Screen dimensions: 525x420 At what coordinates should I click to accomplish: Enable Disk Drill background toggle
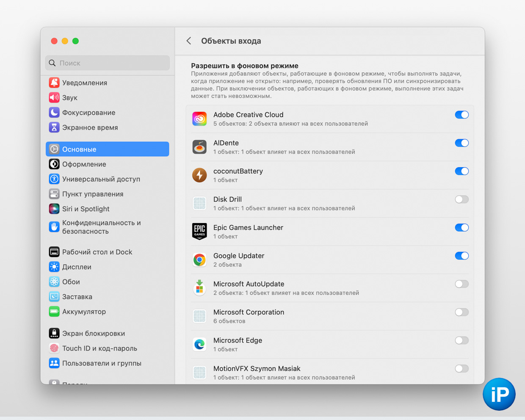pyautogui.click(x=461, y=199)
